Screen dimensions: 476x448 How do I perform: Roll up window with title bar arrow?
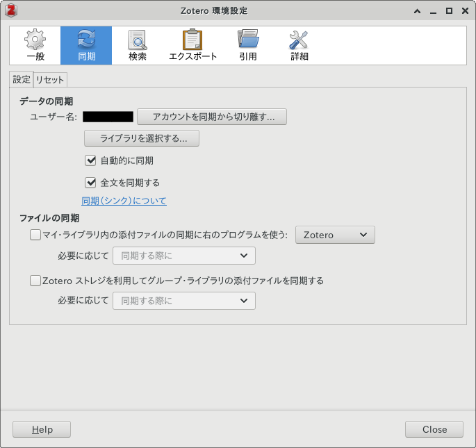pyautogui.click(x=418, y=11)
